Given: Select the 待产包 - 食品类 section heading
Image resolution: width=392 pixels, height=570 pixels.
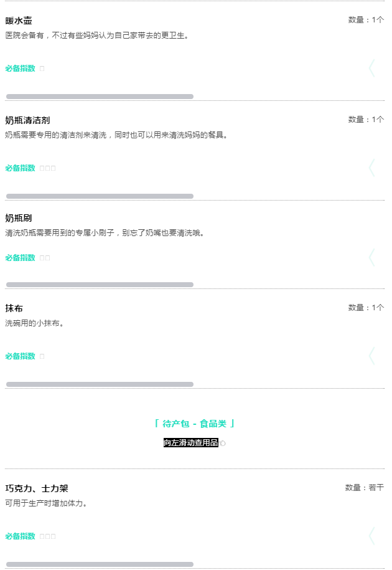Looking at the screenshot, I should [194, 424].
